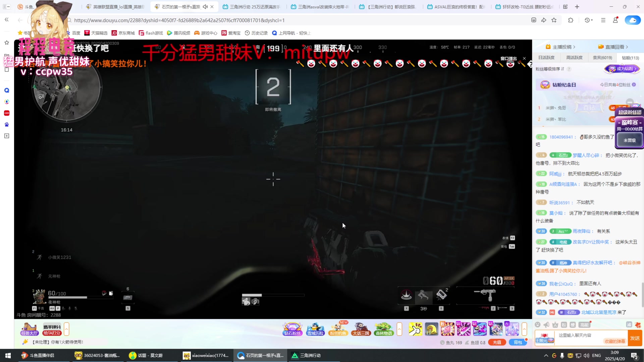Open the 百度 bookmark
This screenshot has width=644, height=362.
pos(73,33)
